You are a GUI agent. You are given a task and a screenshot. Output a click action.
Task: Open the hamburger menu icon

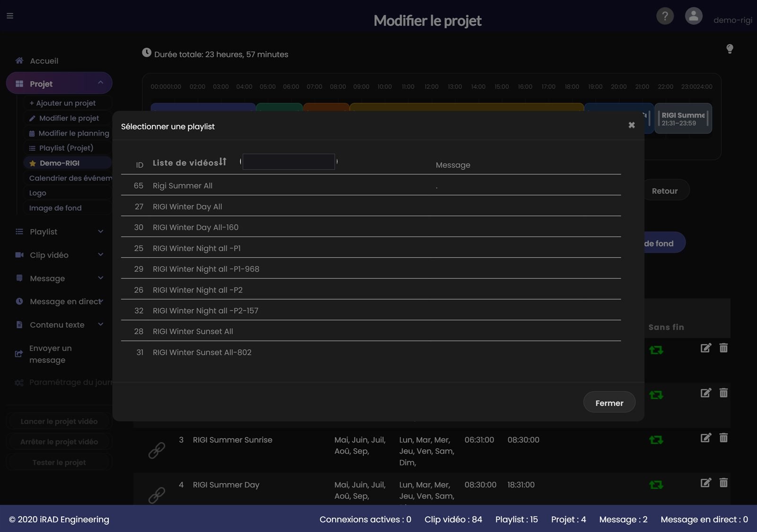pyautogui.click(x=10, y=16)
